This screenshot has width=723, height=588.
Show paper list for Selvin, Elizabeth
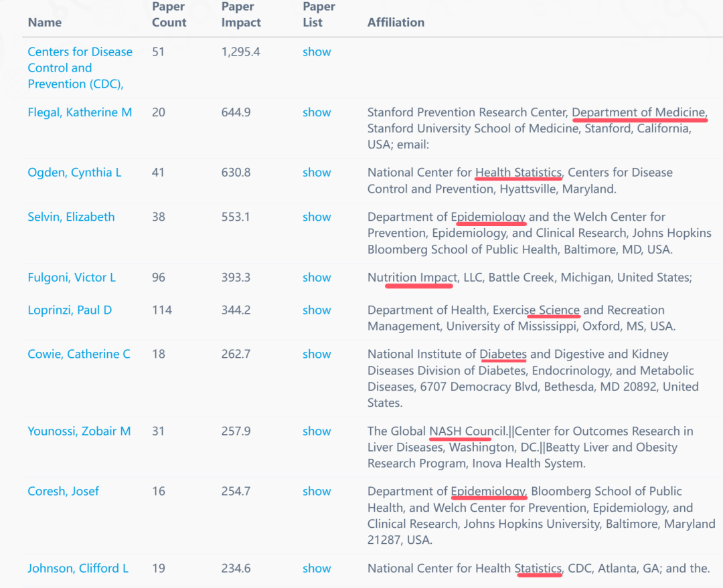click(317, 217)
